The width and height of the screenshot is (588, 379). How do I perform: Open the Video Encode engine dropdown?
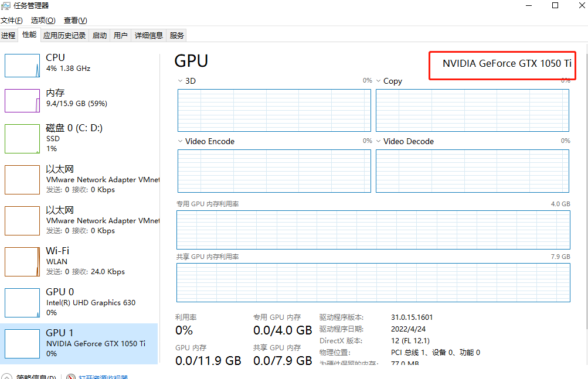click(181, 141)
